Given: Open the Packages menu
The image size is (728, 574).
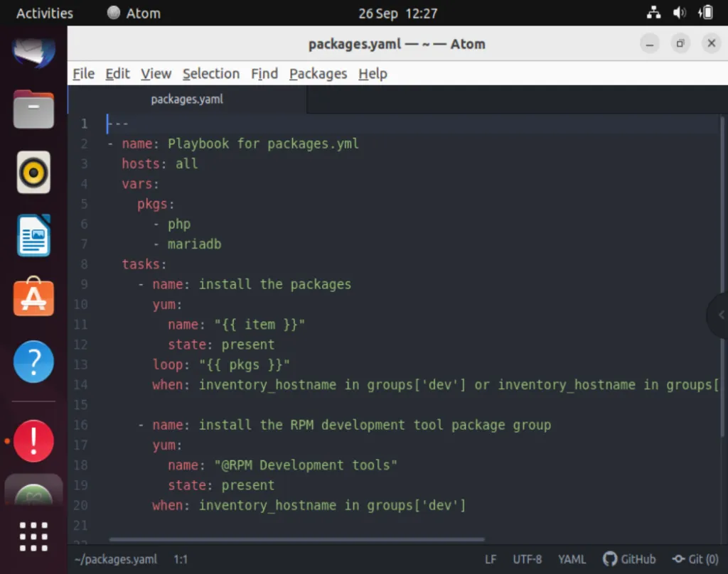Looking at the screenshot, I should click(318, 74).
